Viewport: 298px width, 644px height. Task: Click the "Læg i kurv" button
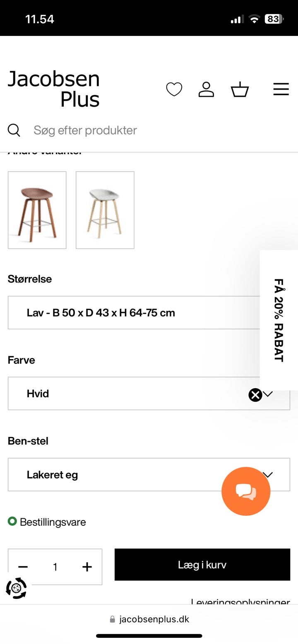pos(202,565)
